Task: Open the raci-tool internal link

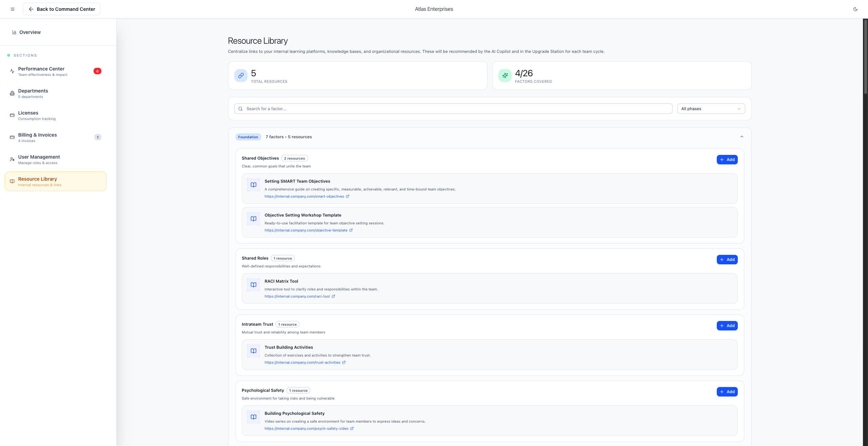Action: [297, 296]
